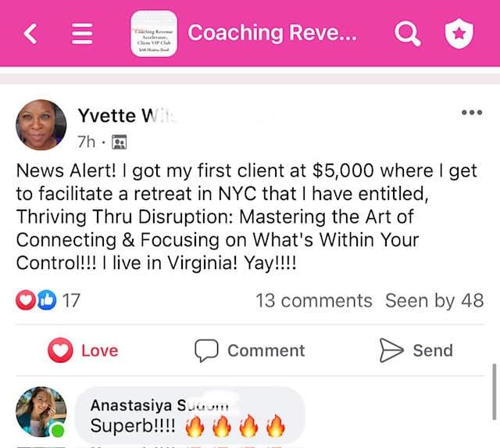Screen dimensions: 500x448
Task: Click the group members audience icon
Action: click(x=120, y=142)
